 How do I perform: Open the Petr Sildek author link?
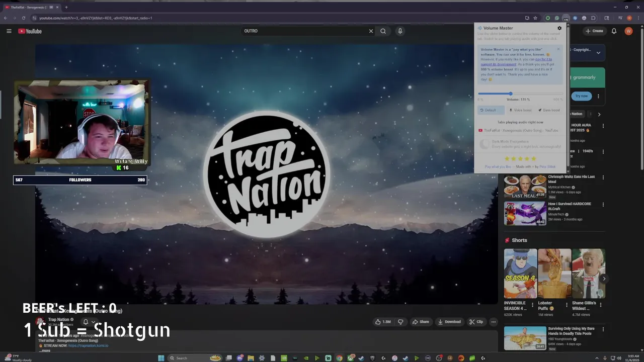[547, 166]
